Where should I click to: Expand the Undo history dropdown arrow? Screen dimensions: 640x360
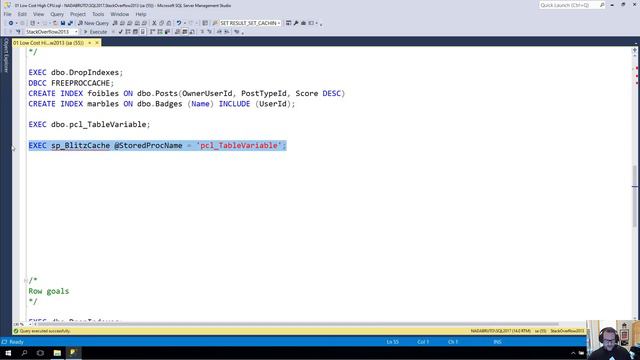point(184,23)
